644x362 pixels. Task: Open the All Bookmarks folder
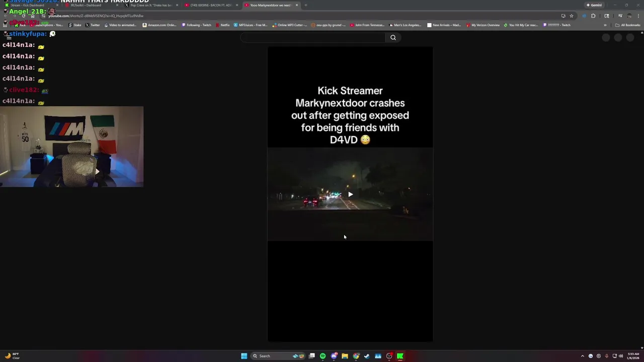[627, 25]
